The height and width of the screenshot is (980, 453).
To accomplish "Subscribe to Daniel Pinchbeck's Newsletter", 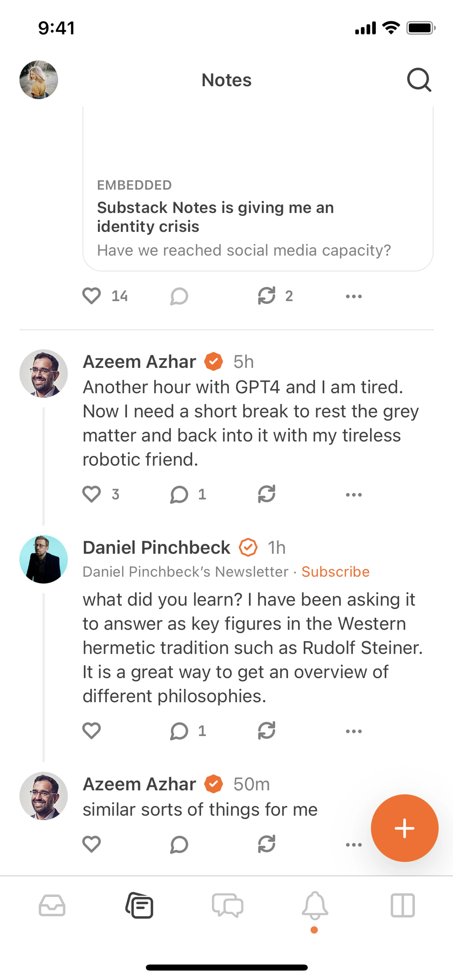I will [335, 572].
